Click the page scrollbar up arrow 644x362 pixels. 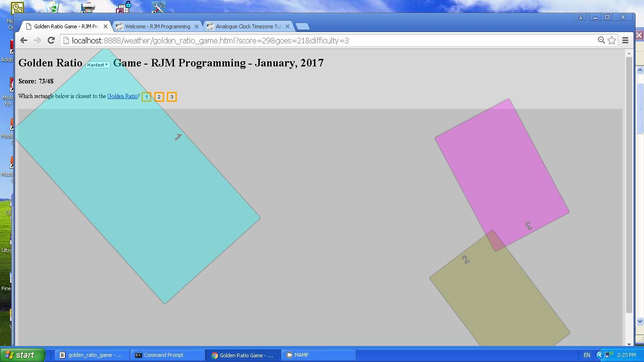click(x=628, y=53)
